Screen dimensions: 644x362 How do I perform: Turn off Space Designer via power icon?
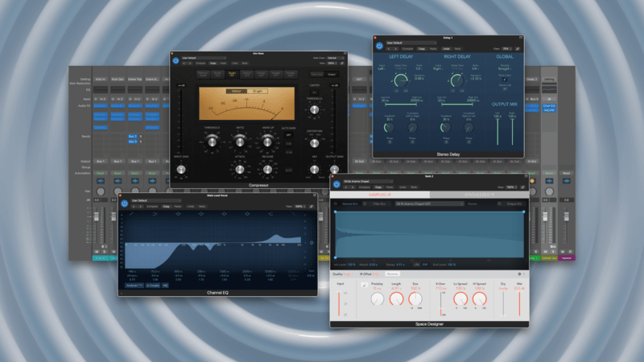(x=337, y=183)
